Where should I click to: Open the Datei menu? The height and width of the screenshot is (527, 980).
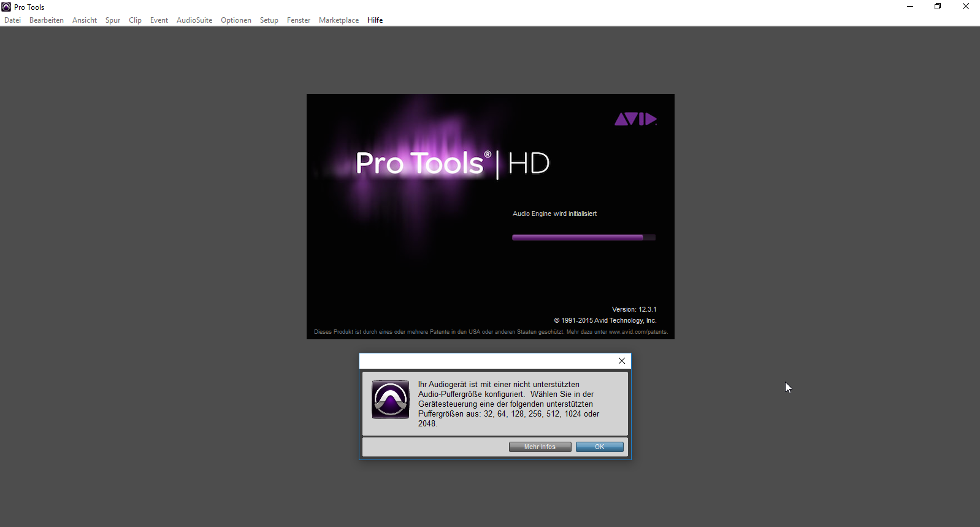click(x=12, y=20)
